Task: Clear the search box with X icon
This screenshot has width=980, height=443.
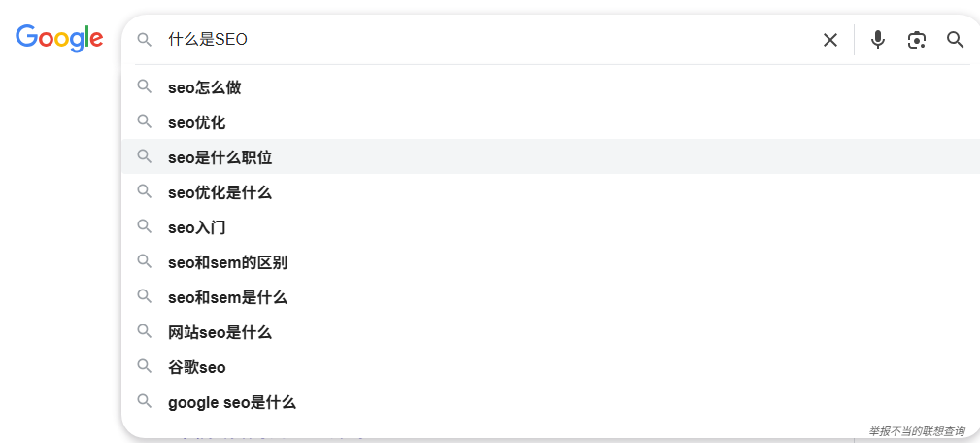Action: (x=830, y=40)
